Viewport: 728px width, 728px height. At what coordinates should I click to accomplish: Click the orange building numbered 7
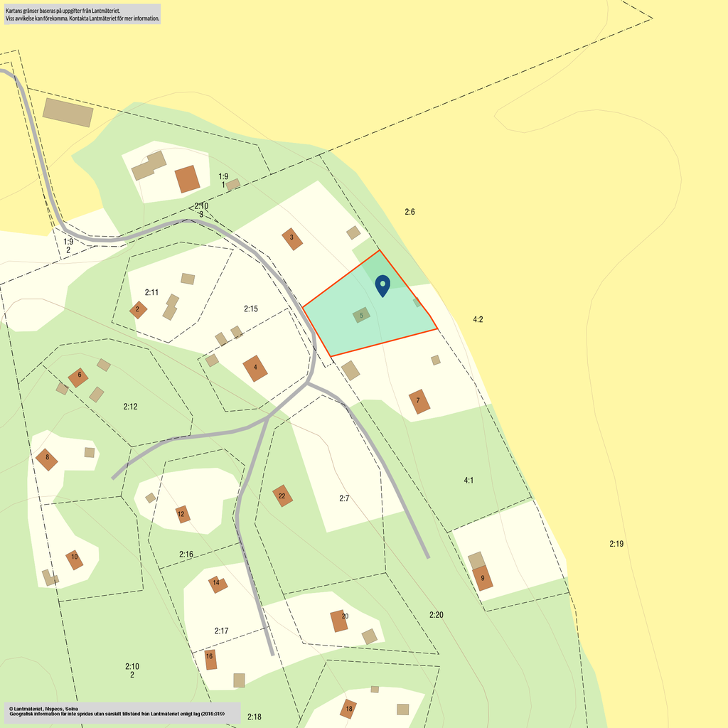coord(419,401)
